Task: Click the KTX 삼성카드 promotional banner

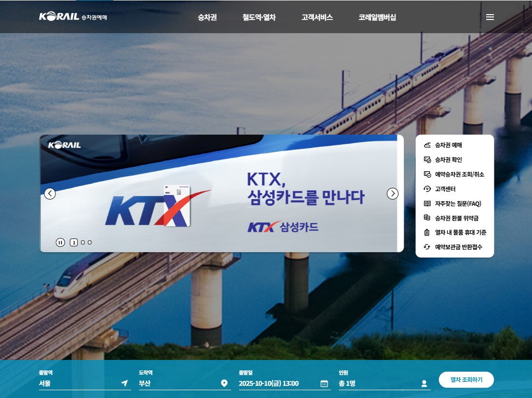Action: pos(222,194)
